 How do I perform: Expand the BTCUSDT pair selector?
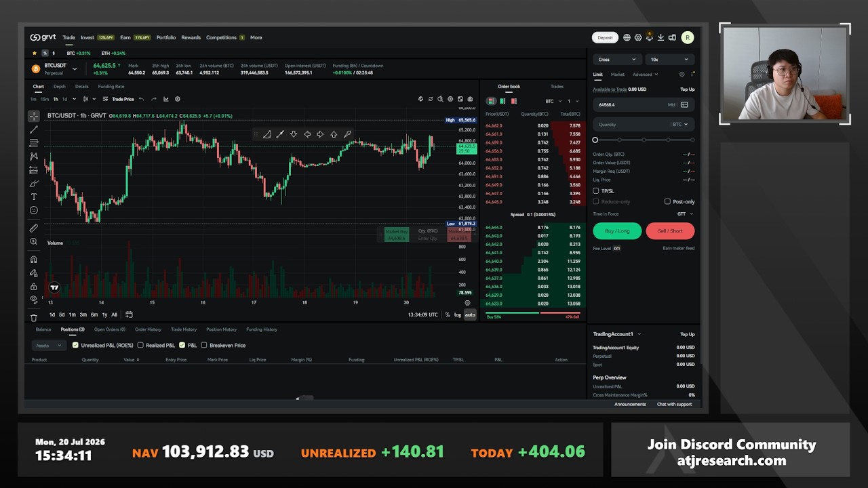pyautogui.click(x=75, y=68)
